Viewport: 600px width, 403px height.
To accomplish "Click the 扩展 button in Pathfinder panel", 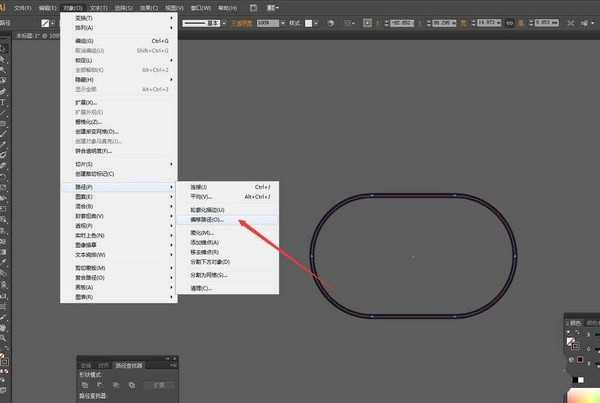I will point(158,384).
